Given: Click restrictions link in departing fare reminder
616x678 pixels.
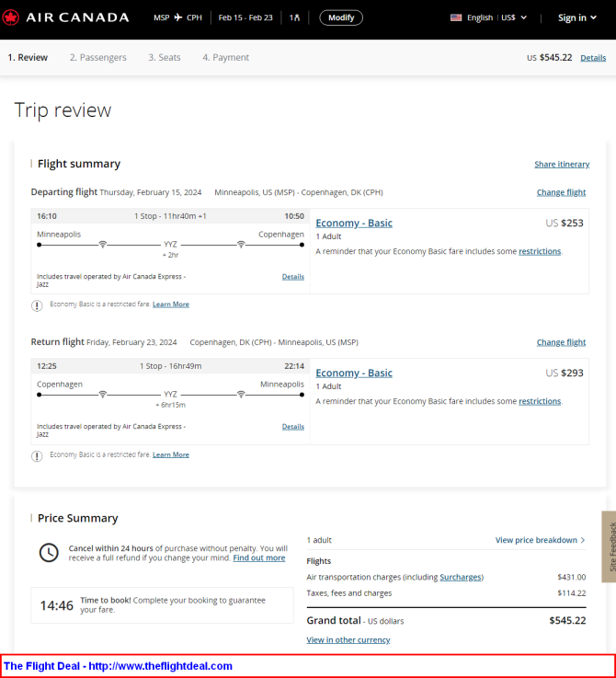Looking at the screenshot, I should point(540,251).
